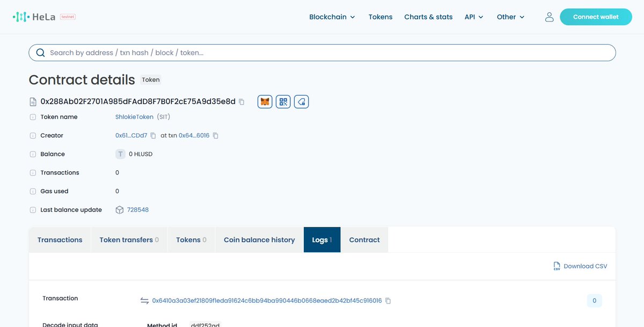Click the HLUSD token T icon
The width and height of the screenshot is (644, 327).
[x=121, y=154]
